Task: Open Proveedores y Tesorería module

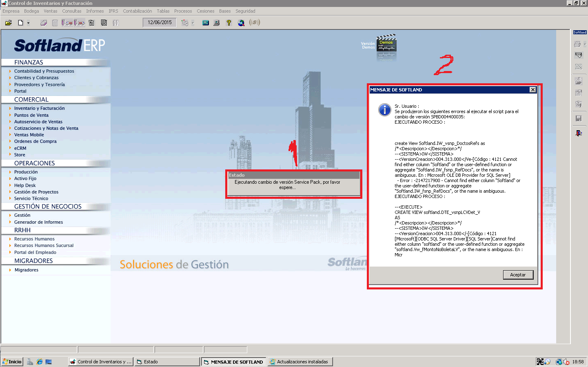Action: pos(40,85)
